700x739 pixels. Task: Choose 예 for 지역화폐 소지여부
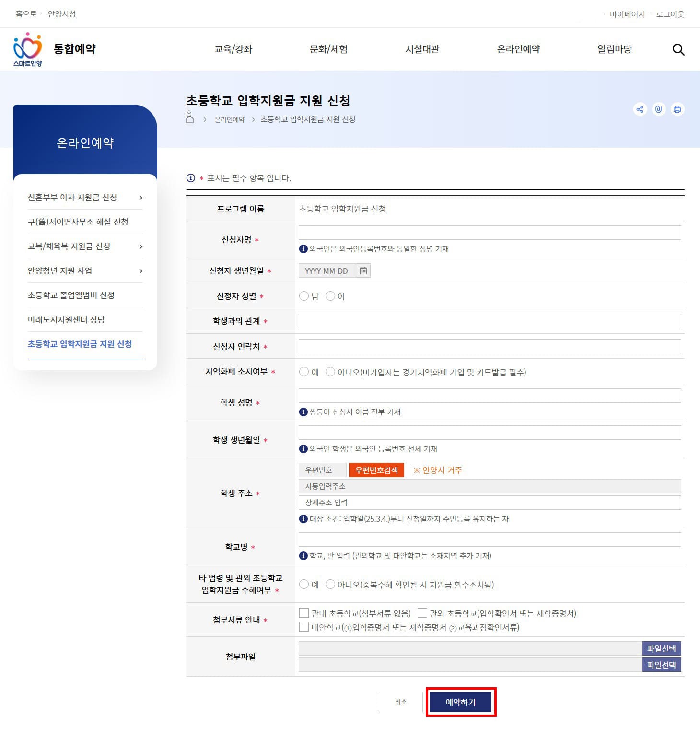(304, 371)
